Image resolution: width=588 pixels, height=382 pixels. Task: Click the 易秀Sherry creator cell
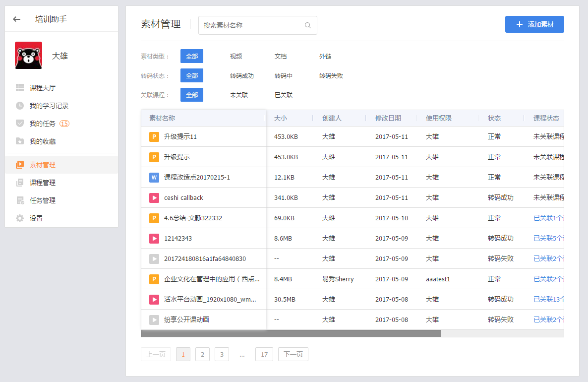click(338, 279)
